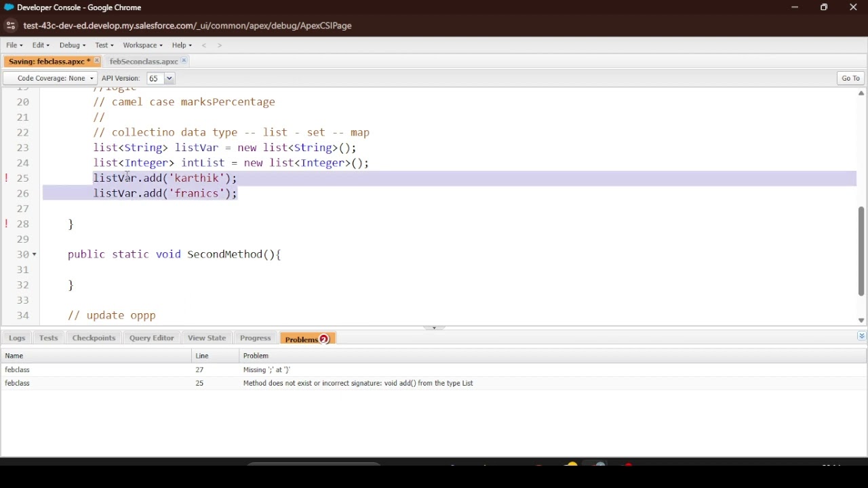Open the Problems tab
This screenshot has width=868, height=488.
pos(307,339)
